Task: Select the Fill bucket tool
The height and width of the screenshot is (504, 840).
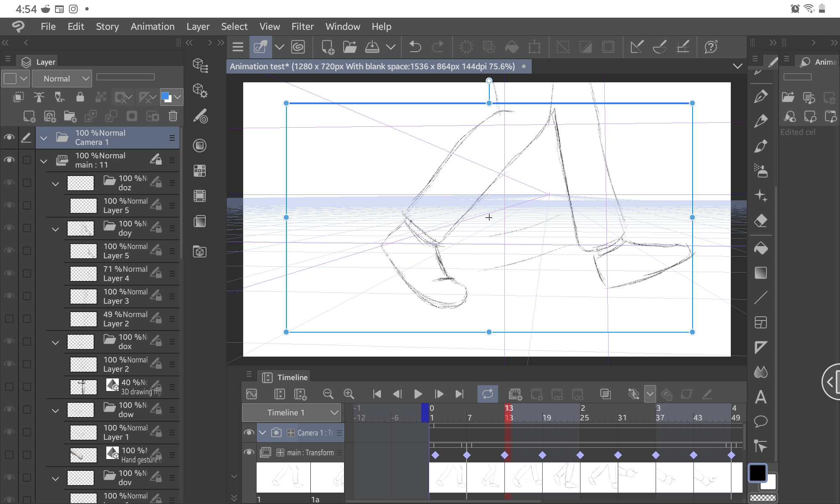Action: point(761,248)
